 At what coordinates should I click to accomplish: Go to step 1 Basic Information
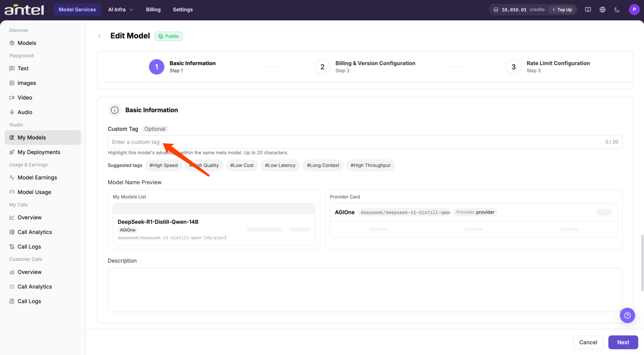click(182, 67)
